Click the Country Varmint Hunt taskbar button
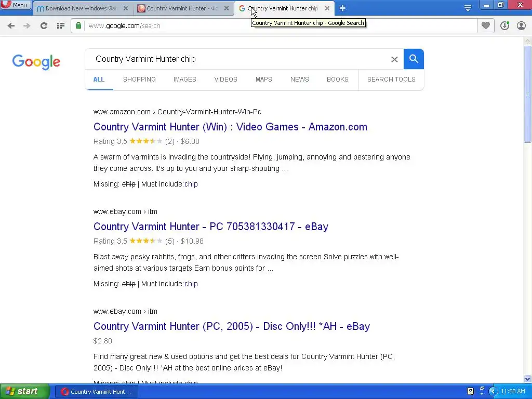The width and height of the screenshot is (532, 399). point(96,392)
